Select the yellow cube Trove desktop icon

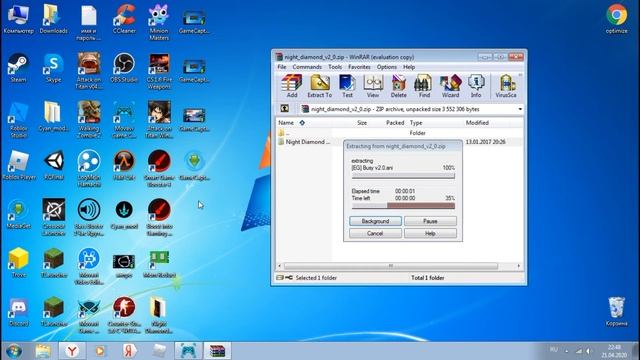pos(18,263)
